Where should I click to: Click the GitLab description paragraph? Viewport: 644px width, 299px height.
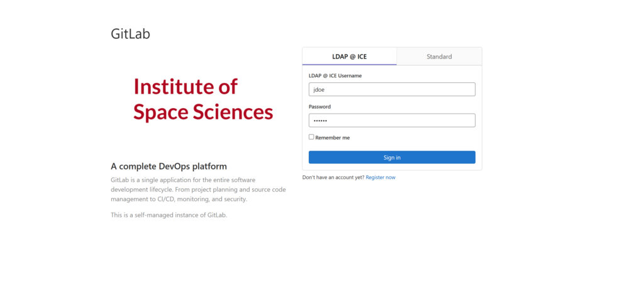click(190, 190)
